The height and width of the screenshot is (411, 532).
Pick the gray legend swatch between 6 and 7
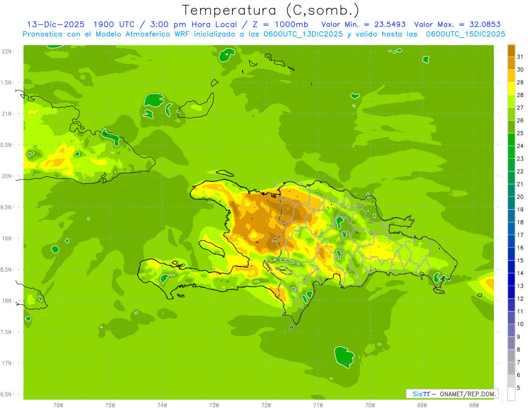pos(511,369)
